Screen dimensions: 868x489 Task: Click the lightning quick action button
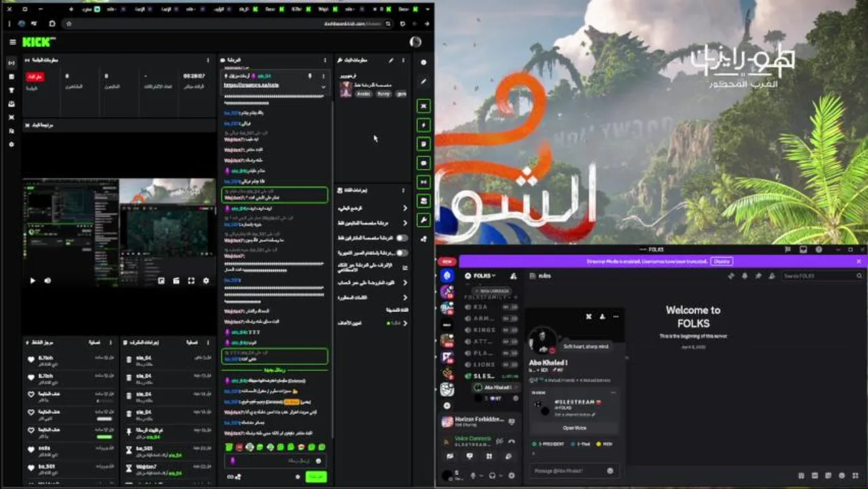(x=424, y=125)
